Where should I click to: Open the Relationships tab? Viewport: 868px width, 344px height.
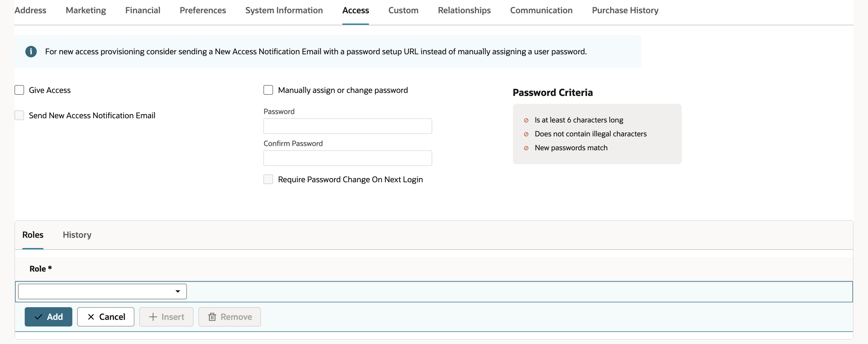(464, 11)
